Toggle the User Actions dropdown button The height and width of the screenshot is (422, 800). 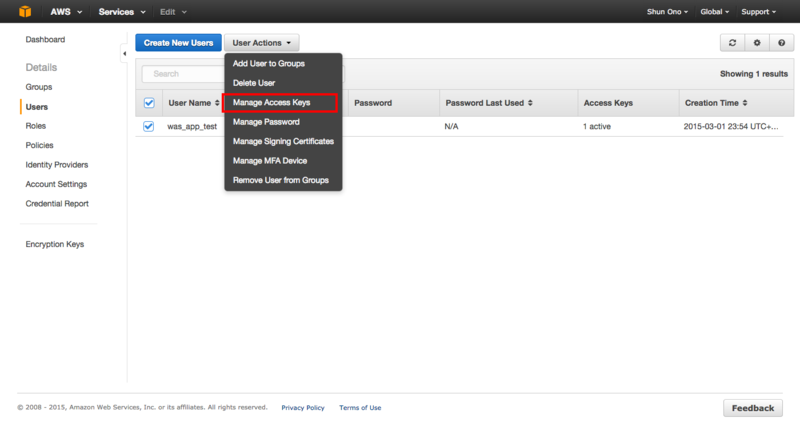(x=262, y=43)
